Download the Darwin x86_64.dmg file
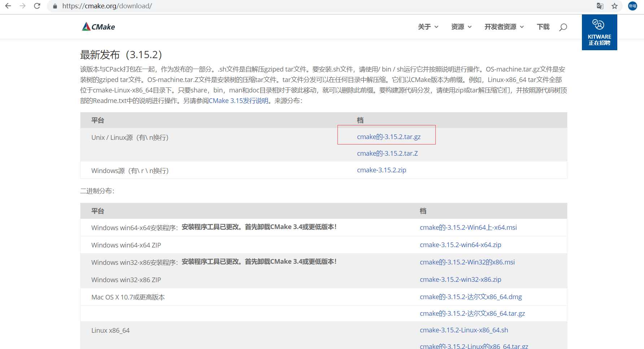The image size is (644, 349). pos(471,297)
